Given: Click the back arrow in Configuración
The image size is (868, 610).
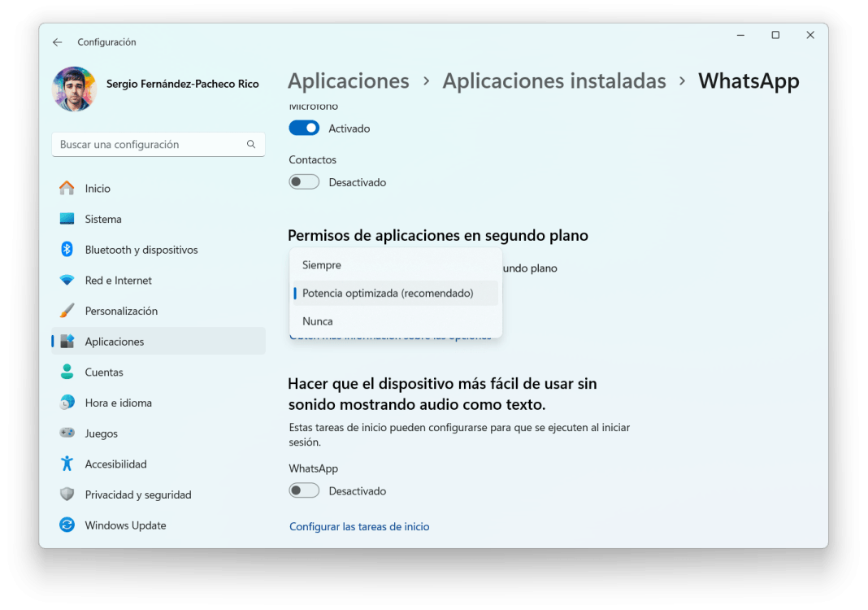Looking at the screenshot, I should [56, 41].
